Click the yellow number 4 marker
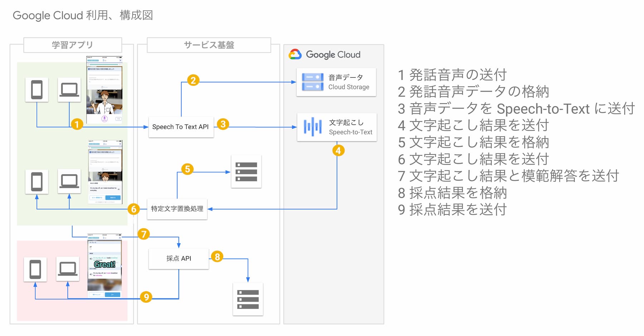Screen dimensions: 644x336 pyautogui.click(x=338, y=150)
